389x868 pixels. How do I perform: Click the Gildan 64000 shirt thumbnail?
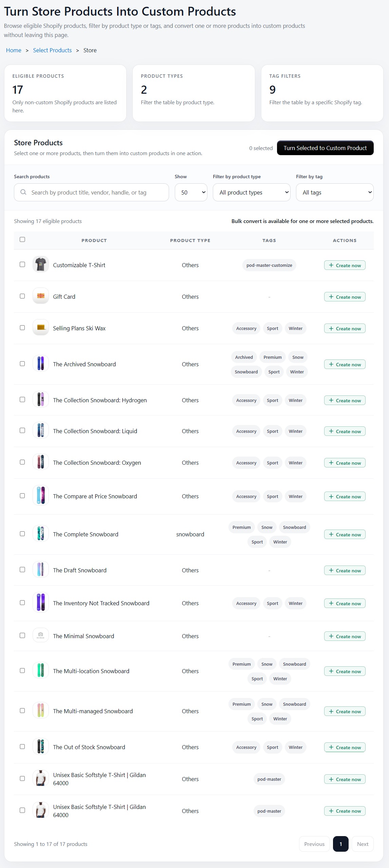click(40, 779)
